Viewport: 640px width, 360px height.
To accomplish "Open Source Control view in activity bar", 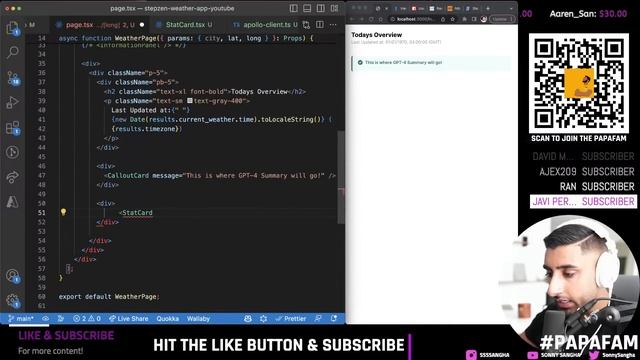I will (x=13, y=77).
